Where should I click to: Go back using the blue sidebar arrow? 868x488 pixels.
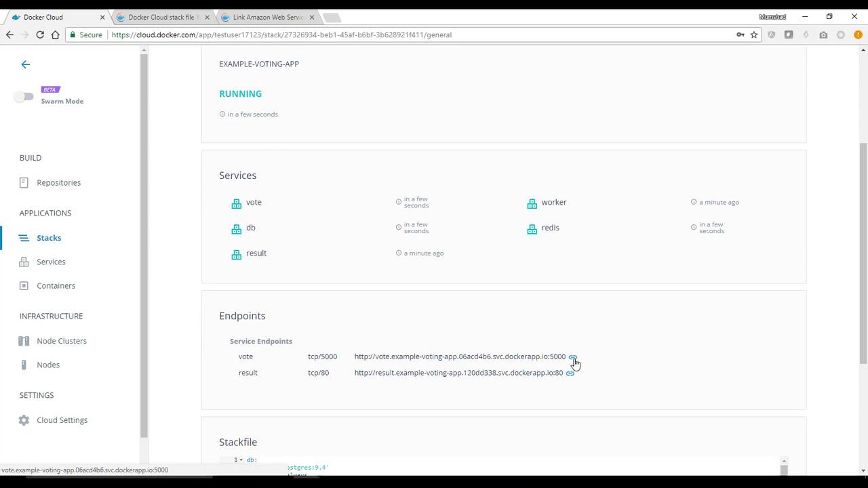point(26,64)
